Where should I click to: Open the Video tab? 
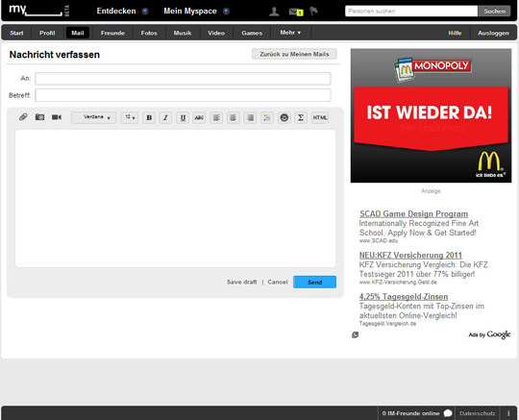click(x=216, y=33)
